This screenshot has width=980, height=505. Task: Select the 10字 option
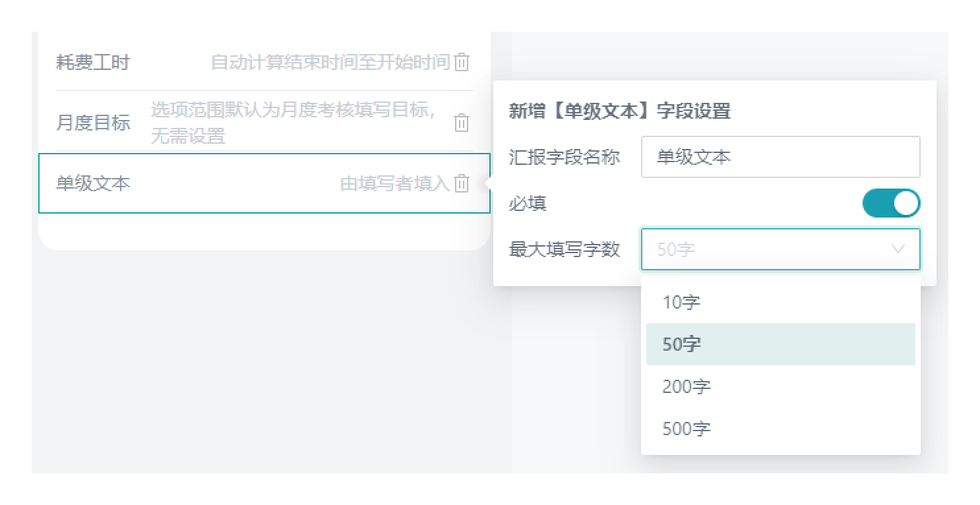pyautogui.click(x=681, y=302)
